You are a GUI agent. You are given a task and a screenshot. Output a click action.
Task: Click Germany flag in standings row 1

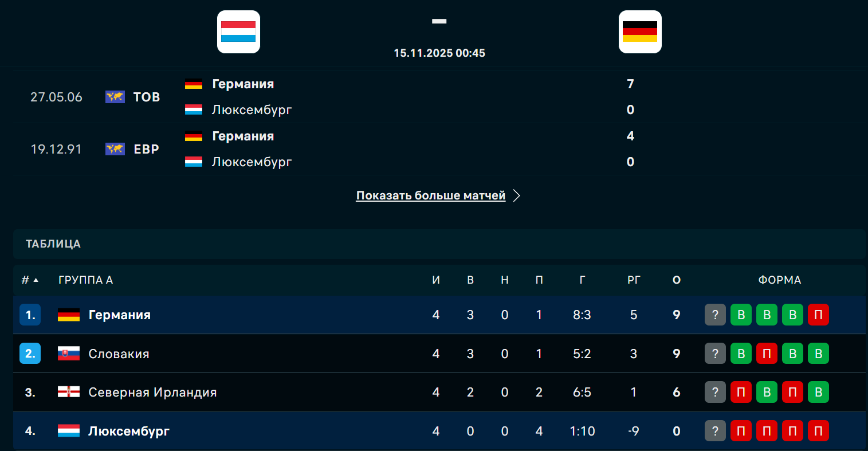click(x=69, y=315)
